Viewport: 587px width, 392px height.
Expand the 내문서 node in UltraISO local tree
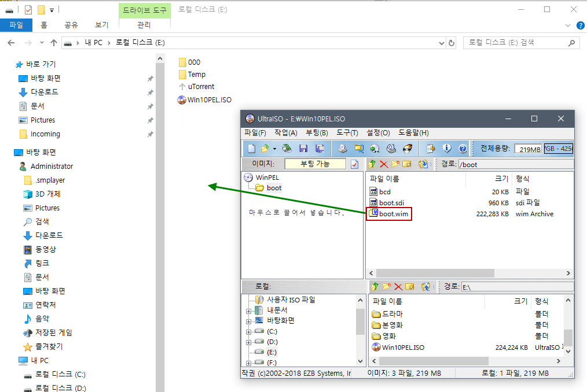248,311
